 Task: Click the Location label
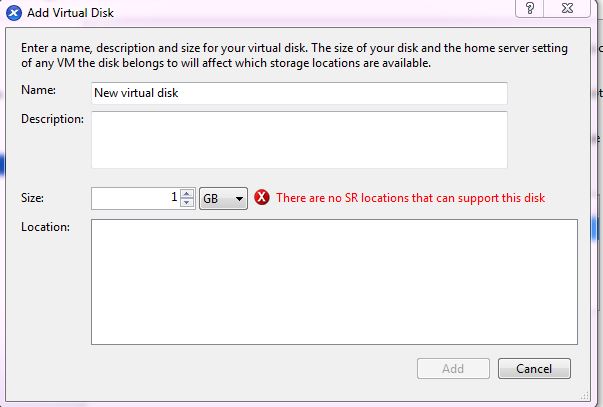click(45, 227)
